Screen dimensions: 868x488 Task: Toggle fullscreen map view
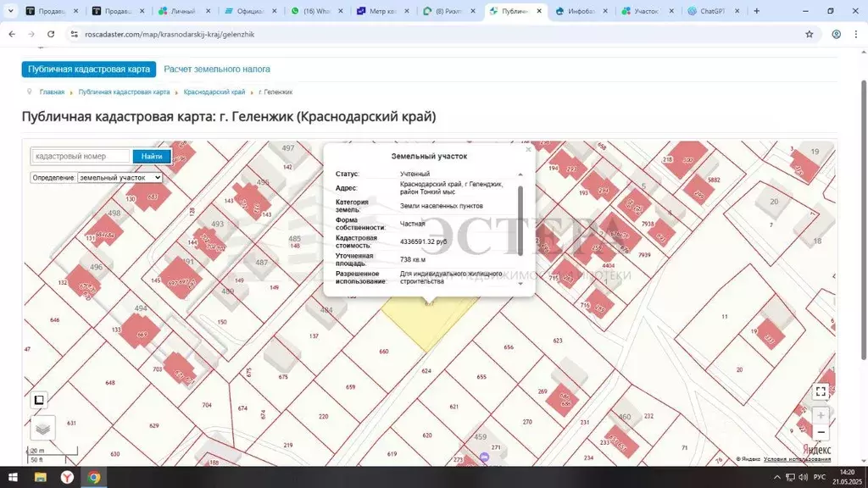[821, 391]
